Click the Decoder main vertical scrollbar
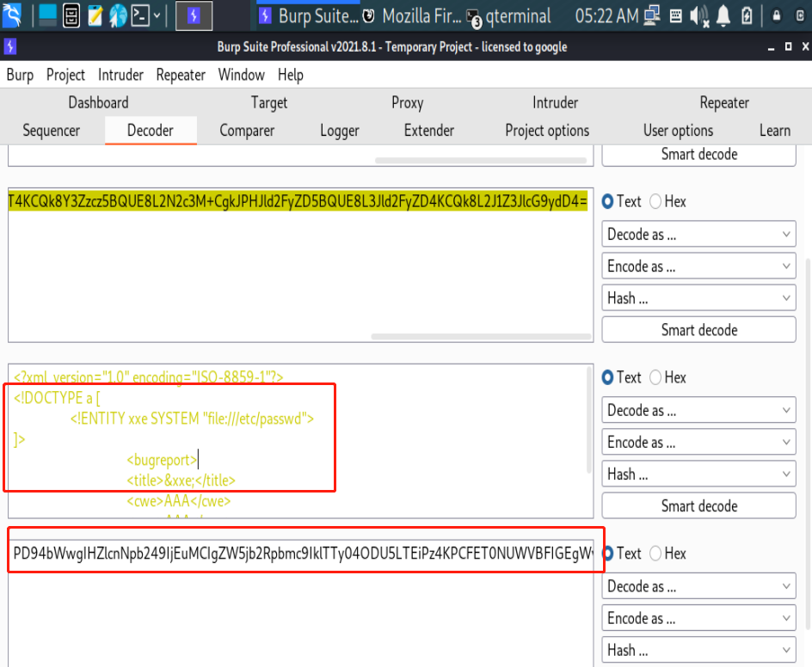Image resolution: width=812 pixels, height=667 pixels. click(x=808, y=444)
